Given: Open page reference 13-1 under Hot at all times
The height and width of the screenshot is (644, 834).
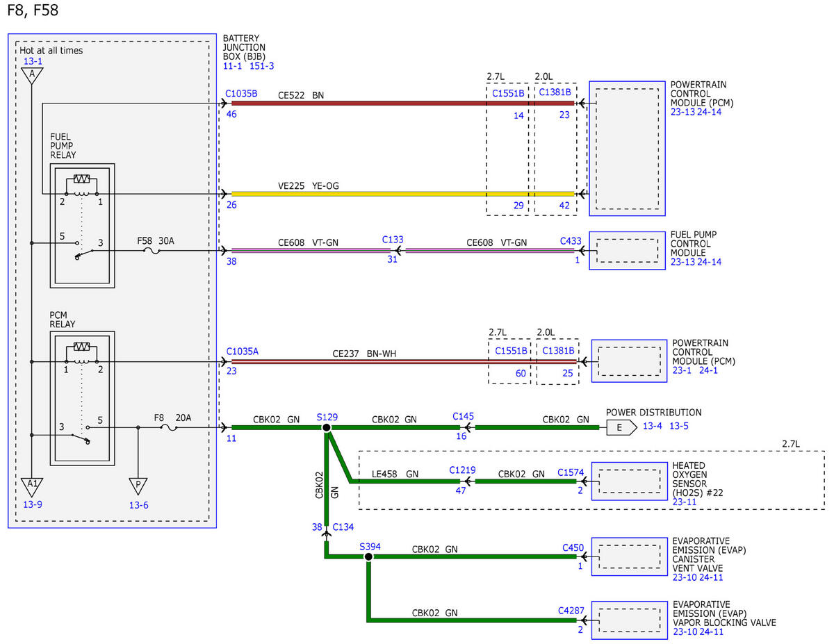Looking at the screenshot, I should pyautogui.click(x=33, y=61).
